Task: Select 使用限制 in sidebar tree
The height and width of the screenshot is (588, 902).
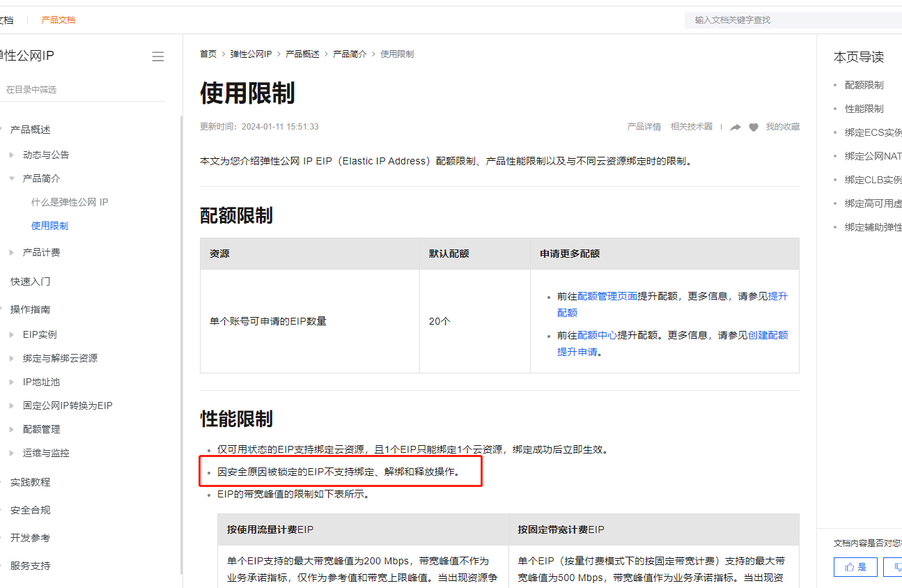Action: click(49, 226)
